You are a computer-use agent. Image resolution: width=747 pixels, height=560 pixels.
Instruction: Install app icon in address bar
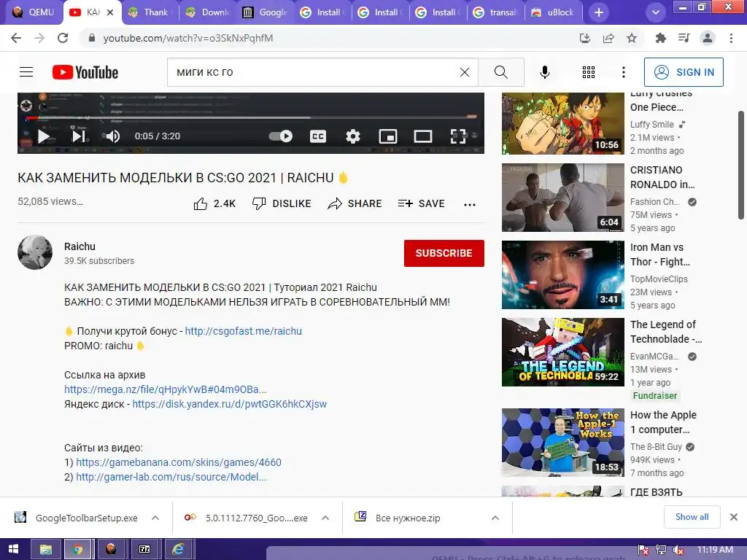click(584, 38)
